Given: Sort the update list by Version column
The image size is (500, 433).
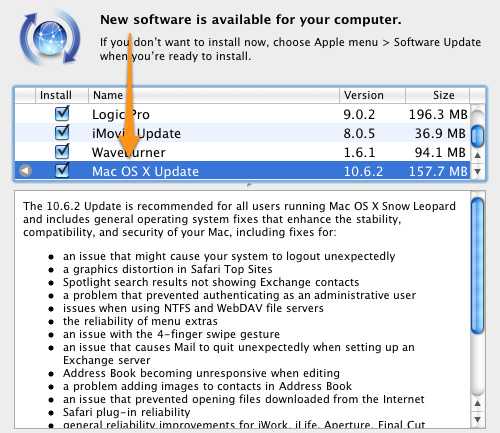Looking at the screenshot, I should [373, 95].
